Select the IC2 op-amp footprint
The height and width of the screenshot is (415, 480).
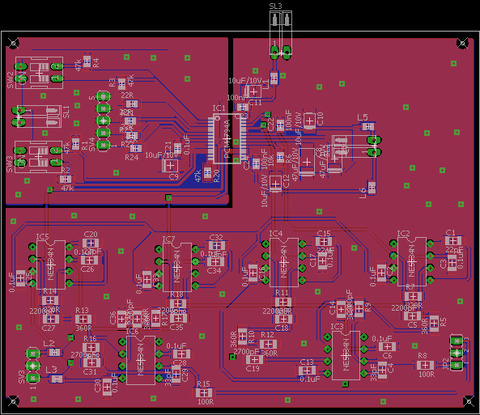click(x=412, y=262)
